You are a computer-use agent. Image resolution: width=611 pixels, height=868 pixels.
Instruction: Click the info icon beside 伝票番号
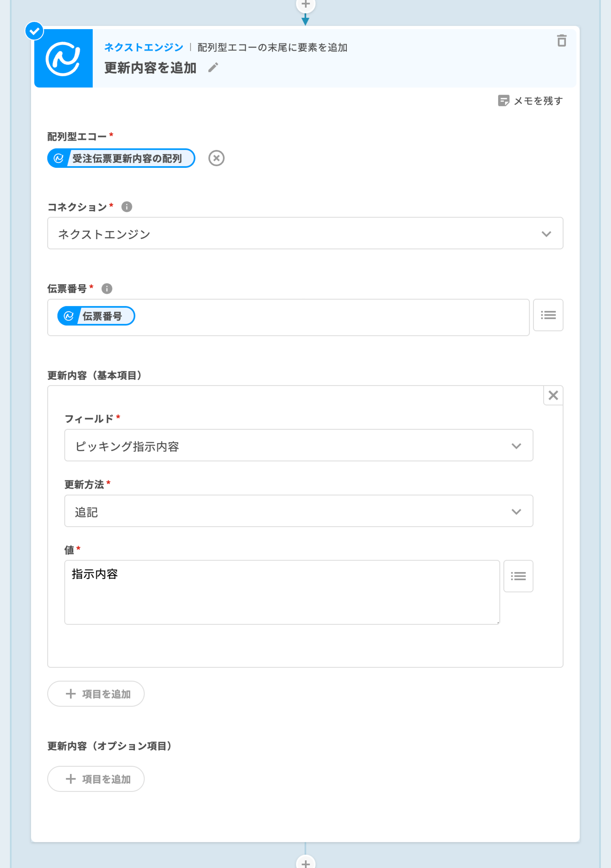click(x=107, y=289)
